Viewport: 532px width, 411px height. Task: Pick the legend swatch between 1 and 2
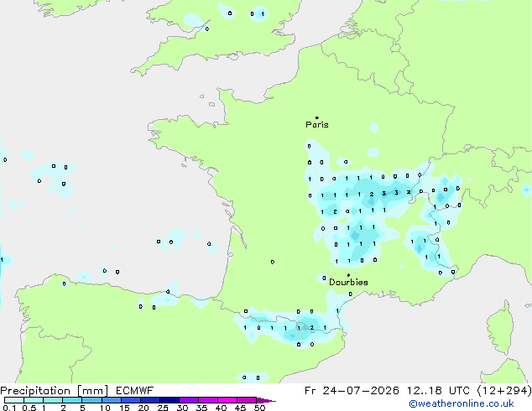pos(53,400)
